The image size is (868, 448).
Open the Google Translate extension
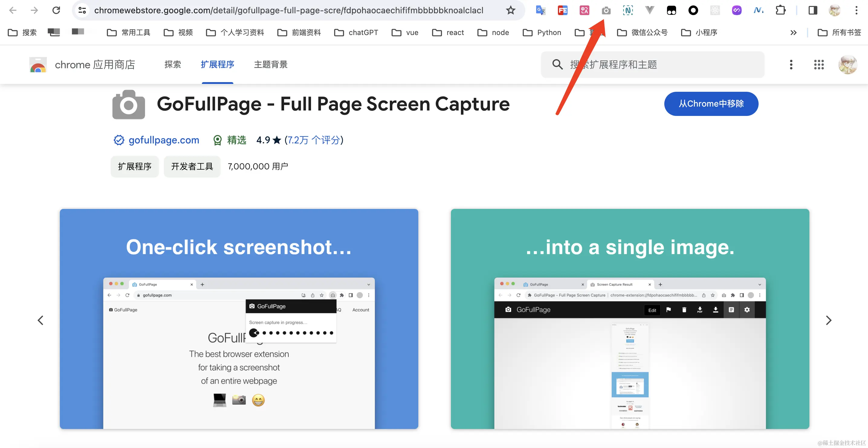point(540,11)
